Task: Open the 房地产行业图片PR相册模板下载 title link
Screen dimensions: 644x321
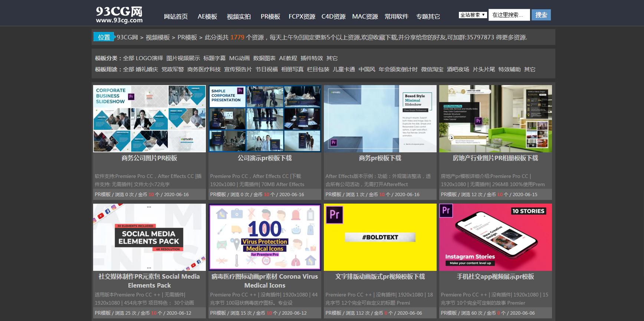Action: (495, 158)
